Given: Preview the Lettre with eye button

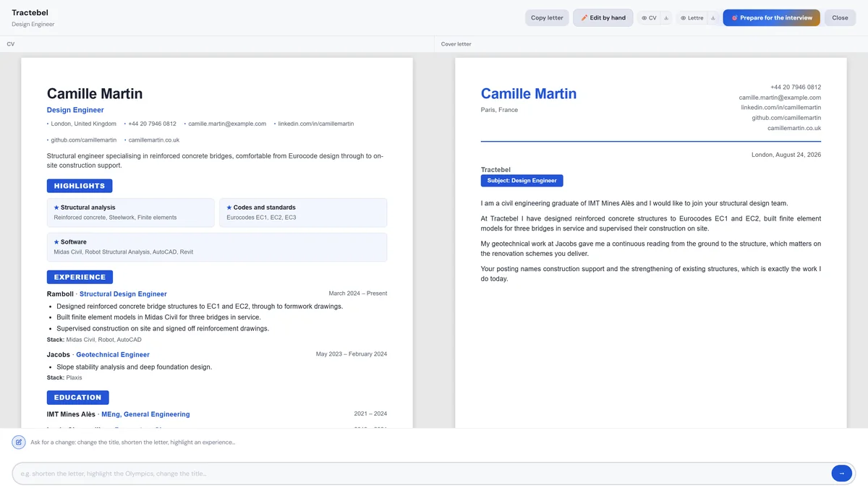Looking at the screenshot, I should (x=692, y=18).
